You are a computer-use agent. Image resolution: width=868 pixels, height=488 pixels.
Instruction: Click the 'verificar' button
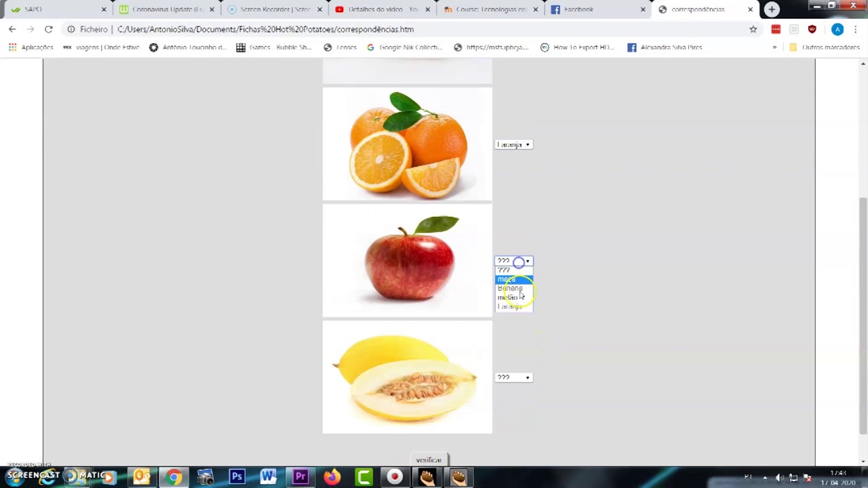point(429,460)
